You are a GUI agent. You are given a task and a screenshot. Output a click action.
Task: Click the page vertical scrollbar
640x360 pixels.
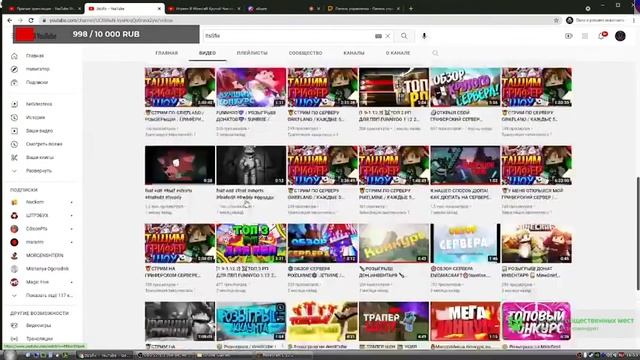[x=637, y=233]
